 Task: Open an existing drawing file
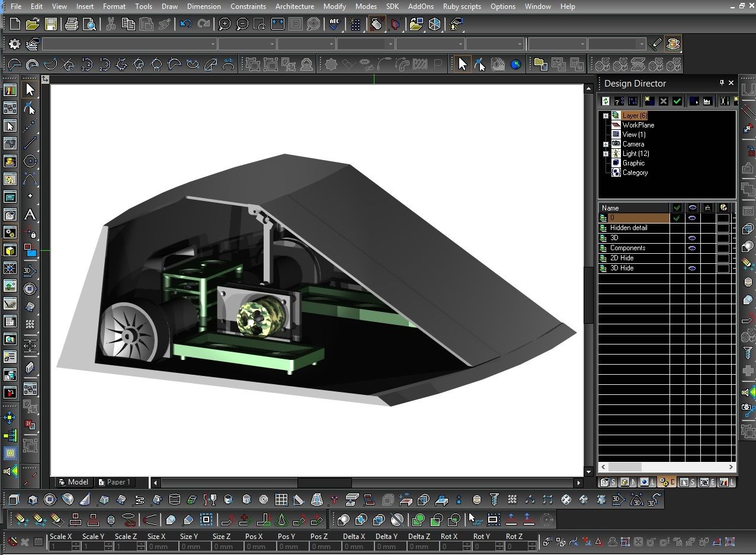coord(32,24)
